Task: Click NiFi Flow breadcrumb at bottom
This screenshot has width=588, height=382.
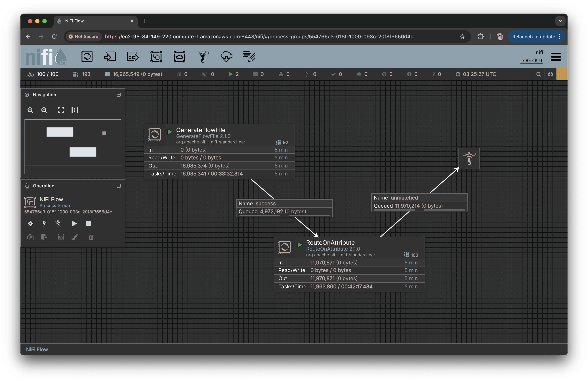Action: pyautogui.click(x=37, y=349)
